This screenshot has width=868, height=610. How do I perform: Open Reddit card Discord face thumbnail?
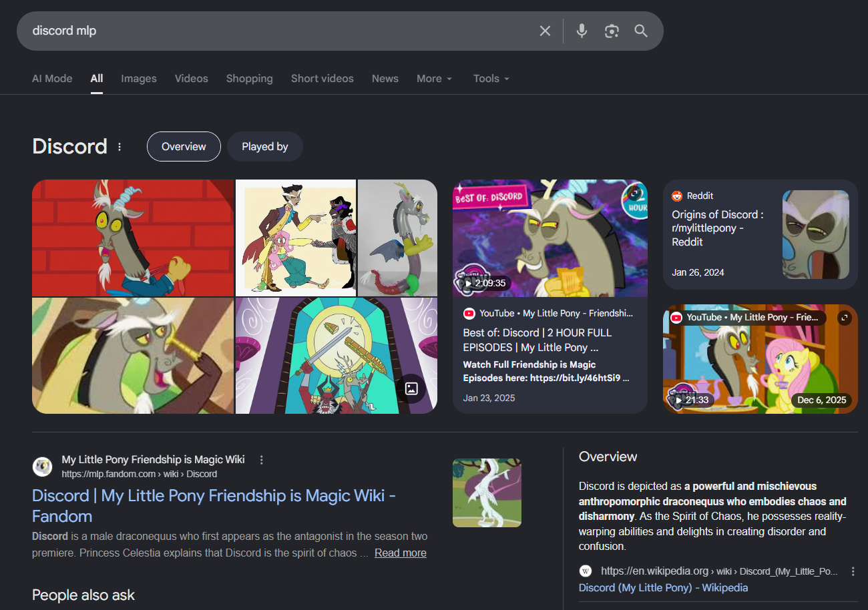point(816,235)
